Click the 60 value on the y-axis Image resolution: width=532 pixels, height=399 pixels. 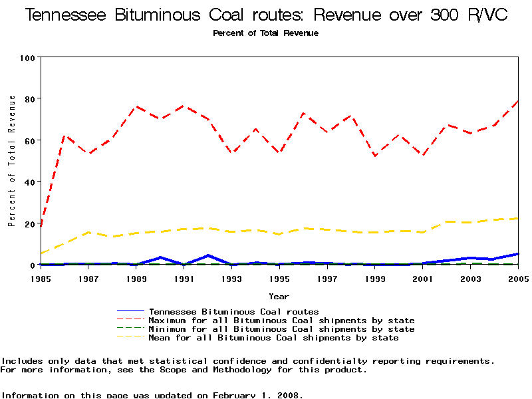click(x=30, y=141)
